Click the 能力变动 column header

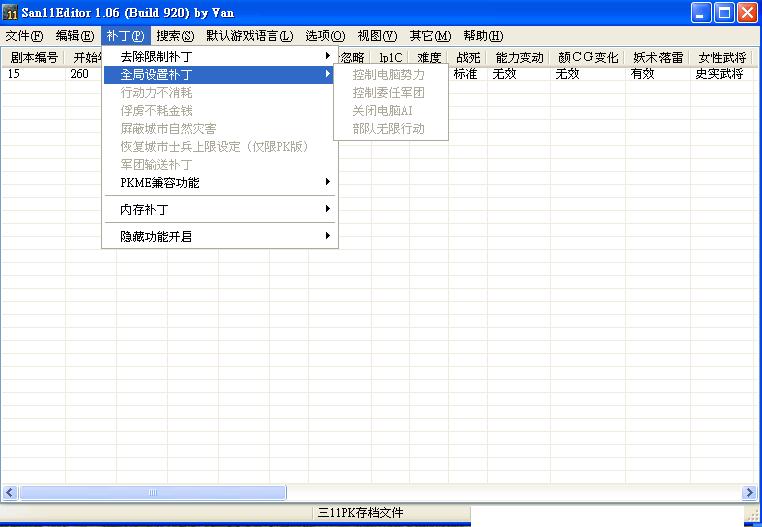pos(519,58)
